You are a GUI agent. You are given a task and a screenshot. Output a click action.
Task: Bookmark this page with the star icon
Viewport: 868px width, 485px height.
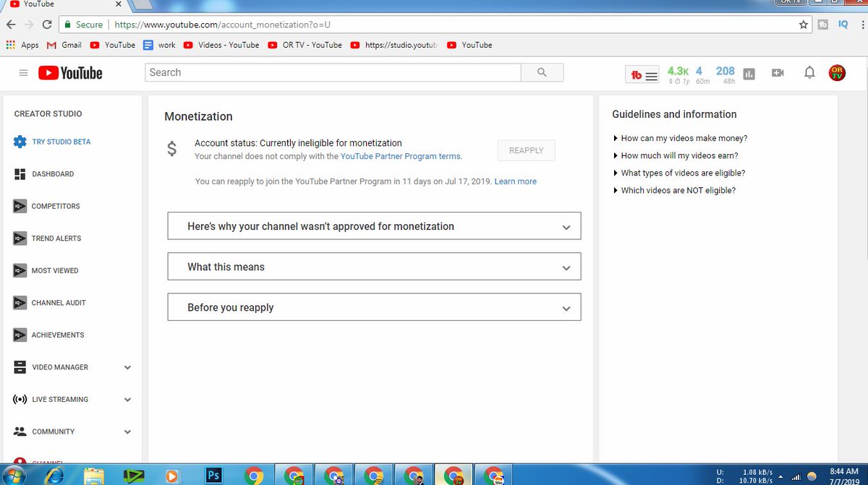804,25
